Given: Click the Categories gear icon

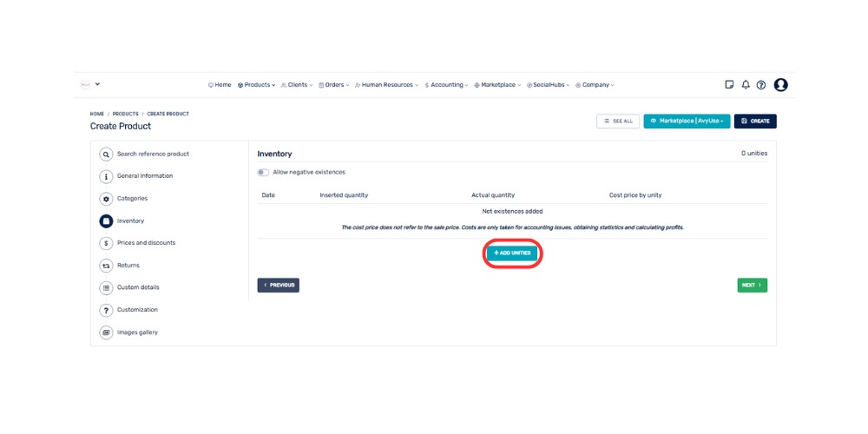Looking at the screenshot, I should [106, 199].
